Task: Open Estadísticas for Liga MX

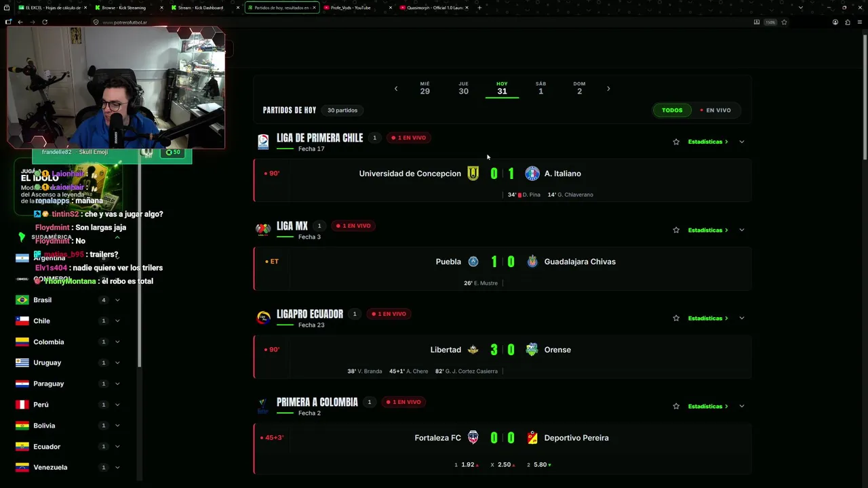Action: pyautogui.click(x=708, y=230)
